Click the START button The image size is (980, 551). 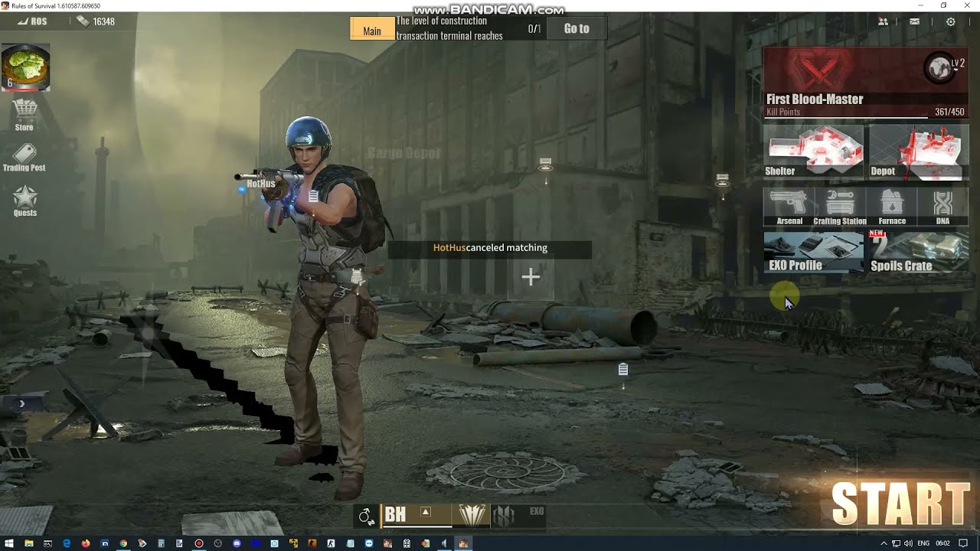point(900,504)
